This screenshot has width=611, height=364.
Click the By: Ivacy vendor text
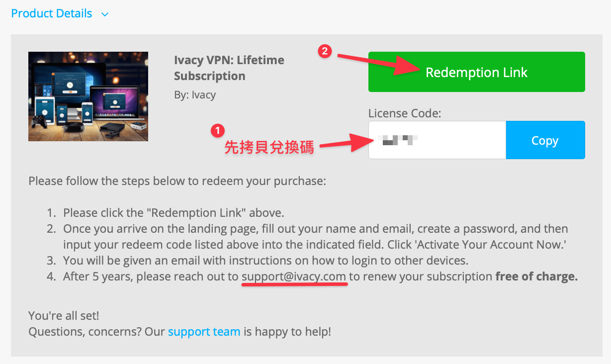click(x=195, y=94)
